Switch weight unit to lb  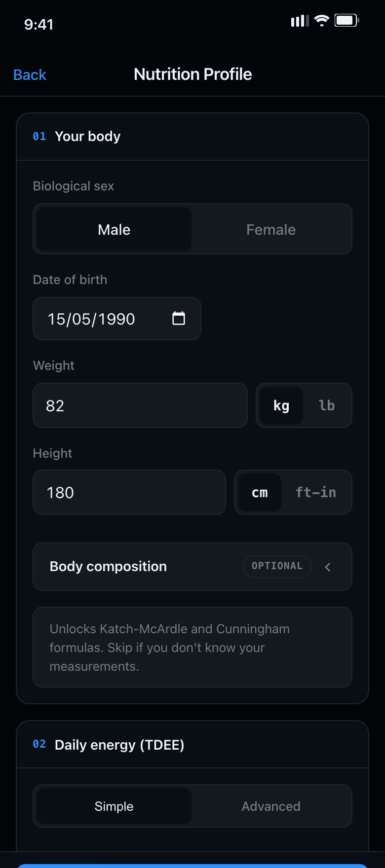(327, 406)
